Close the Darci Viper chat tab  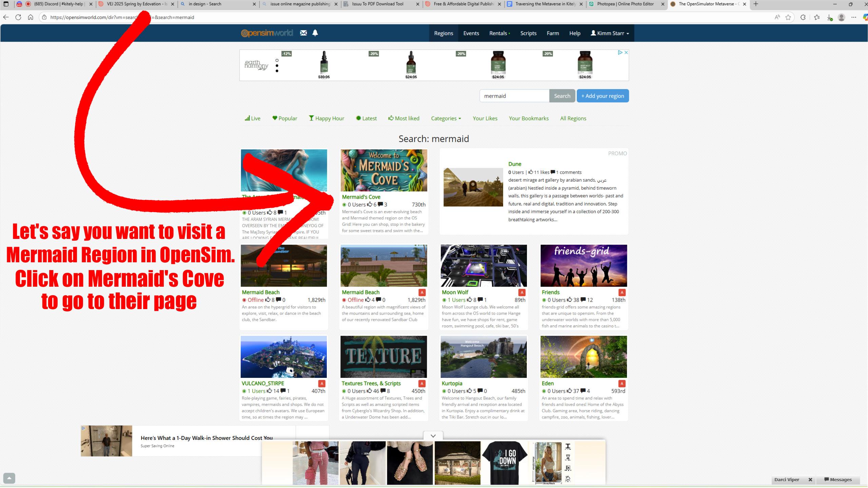810,480
